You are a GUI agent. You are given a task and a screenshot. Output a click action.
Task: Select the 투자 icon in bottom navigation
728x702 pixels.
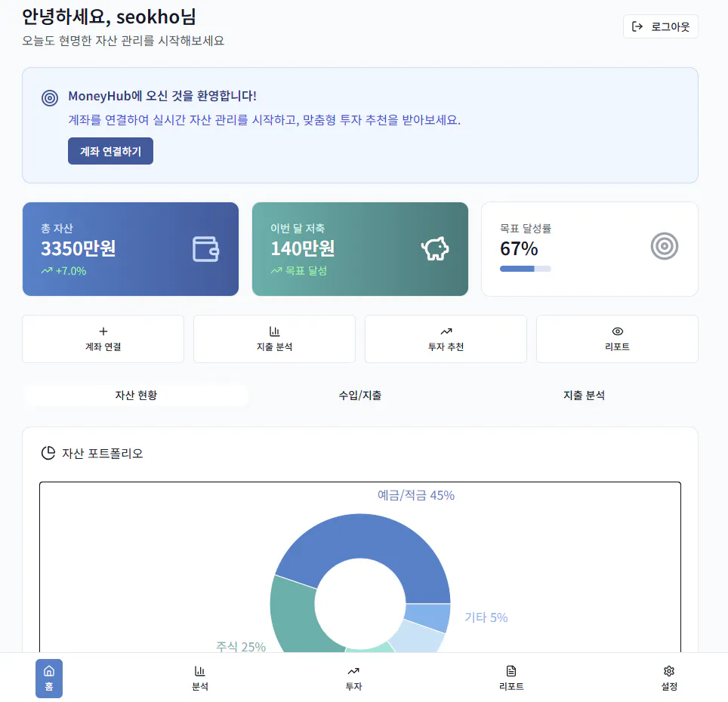(353, 678)
